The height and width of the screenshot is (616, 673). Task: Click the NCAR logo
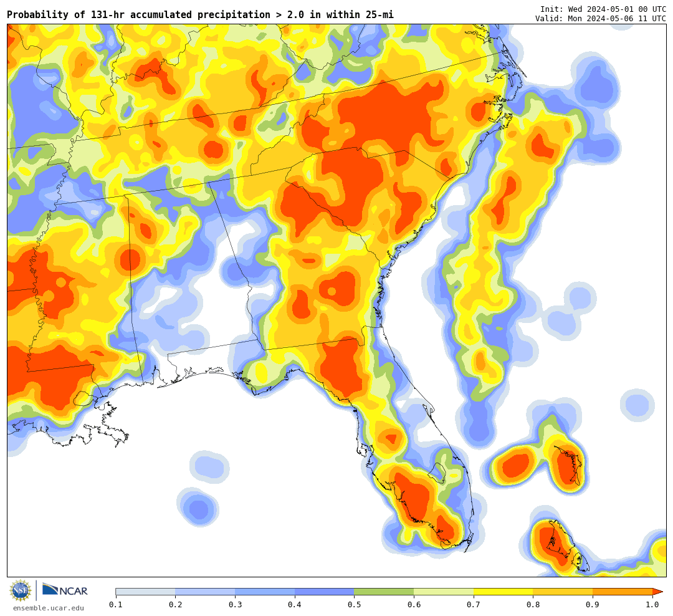[65, 590]
